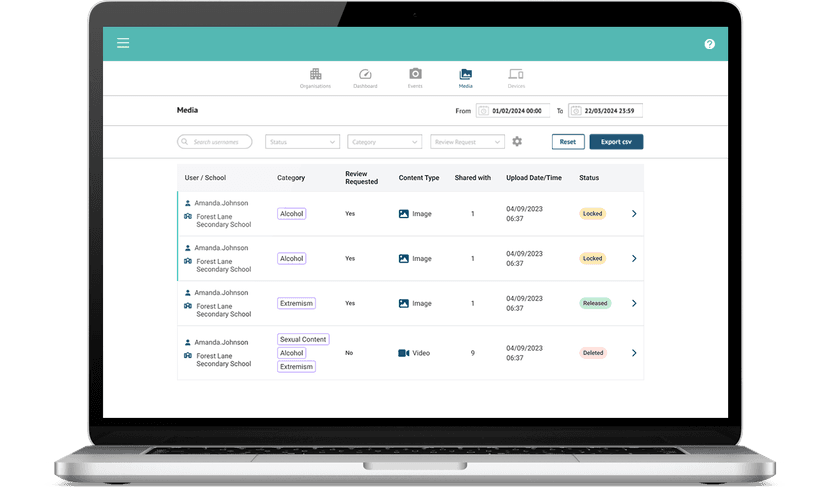
Task: Go to Organisations section
Action: coord(315,78)
